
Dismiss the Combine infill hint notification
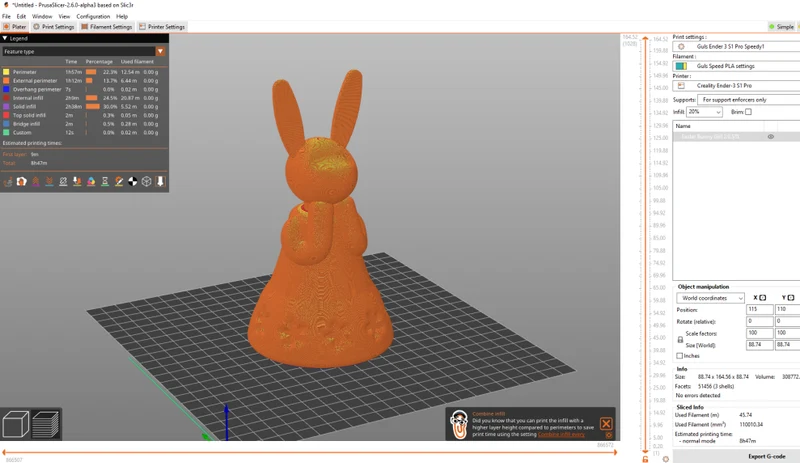tap(606, 424)
